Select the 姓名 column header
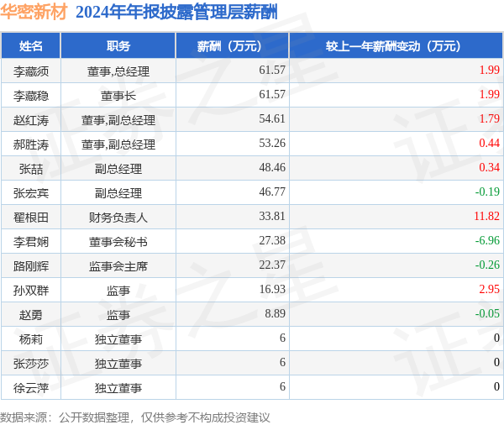 tap(31, 46)
